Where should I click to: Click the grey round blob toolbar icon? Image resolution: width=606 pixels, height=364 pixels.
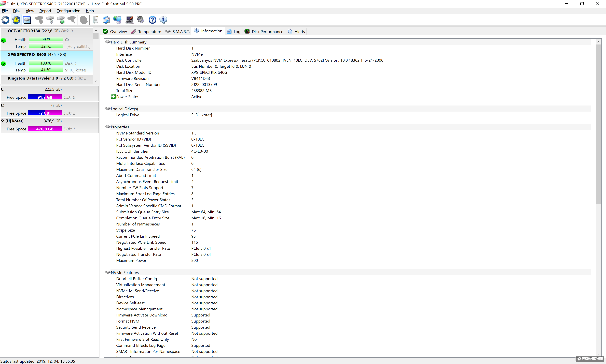(84, 20)
